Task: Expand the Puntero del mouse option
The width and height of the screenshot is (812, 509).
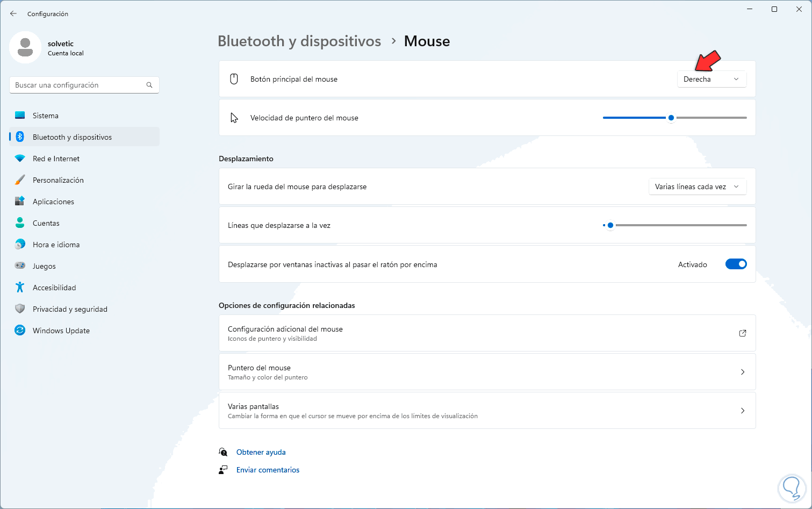Action: 743,372
